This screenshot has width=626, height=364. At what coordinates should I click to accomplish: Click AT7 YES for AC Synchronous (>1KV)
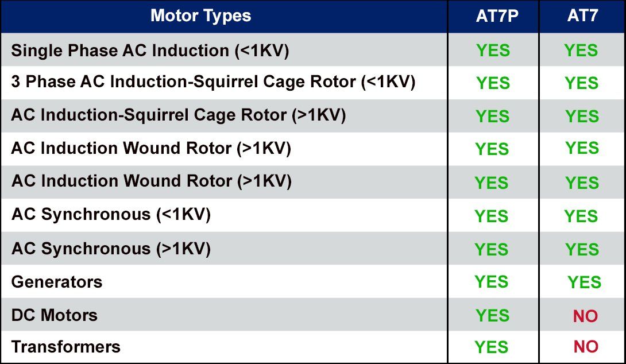582,249
